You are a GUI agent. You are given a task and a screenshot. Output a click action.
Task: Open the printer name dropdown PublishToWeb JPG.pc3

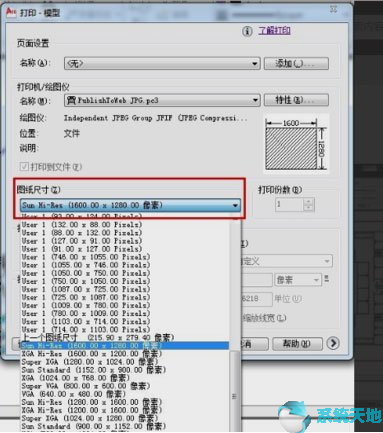click(162, 100)
